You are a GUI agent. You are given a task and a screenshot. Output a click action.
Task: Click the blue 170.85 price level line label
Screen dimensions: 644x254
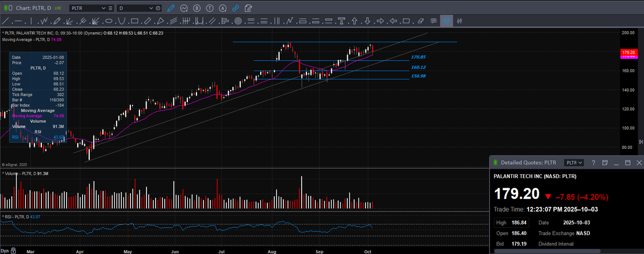point(419,57)
